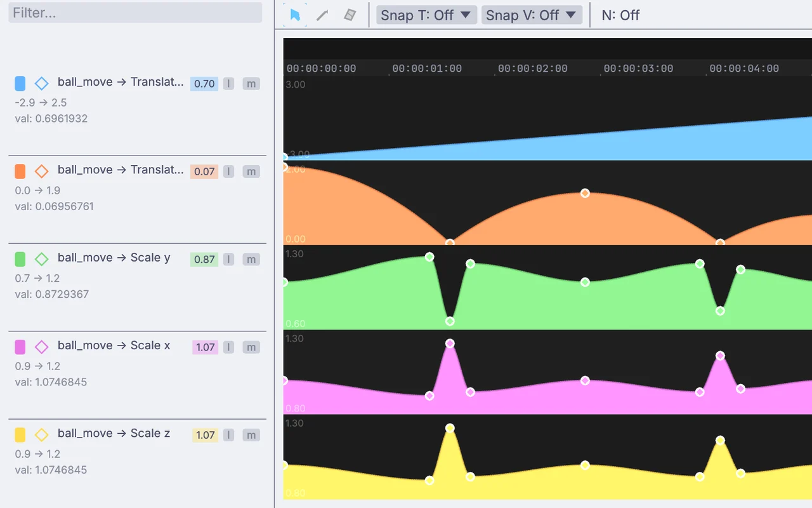Toggle the 'm' button on orange Translation track
812x508 pixels.
[x=251, y=171]
